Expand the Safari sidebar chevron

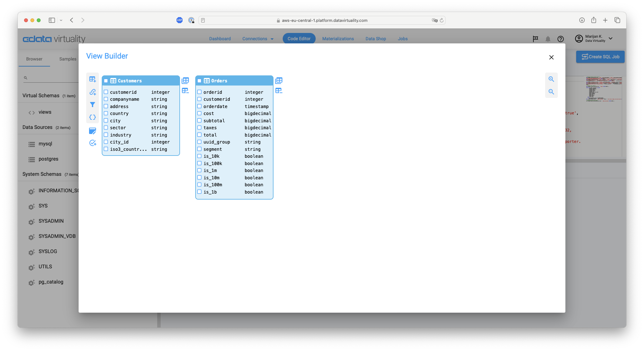[x=61, y=20]
